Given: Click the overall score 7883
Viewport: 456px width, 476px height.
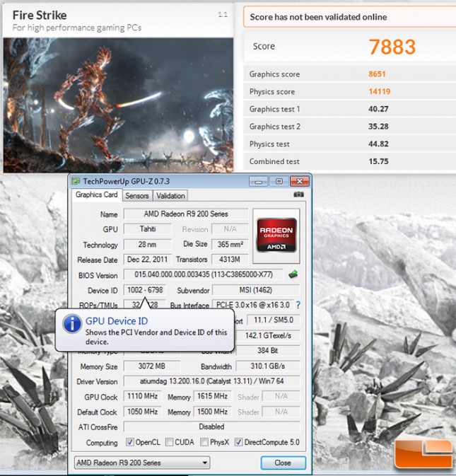Looking at the screenshot, I should pyautogui.click(x=392, y=47).
